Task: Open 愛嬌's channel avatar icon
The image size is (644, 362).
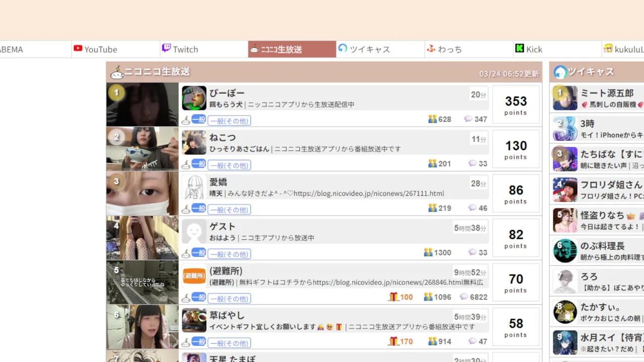Action: pyautogui.click(x=194, y=187)
